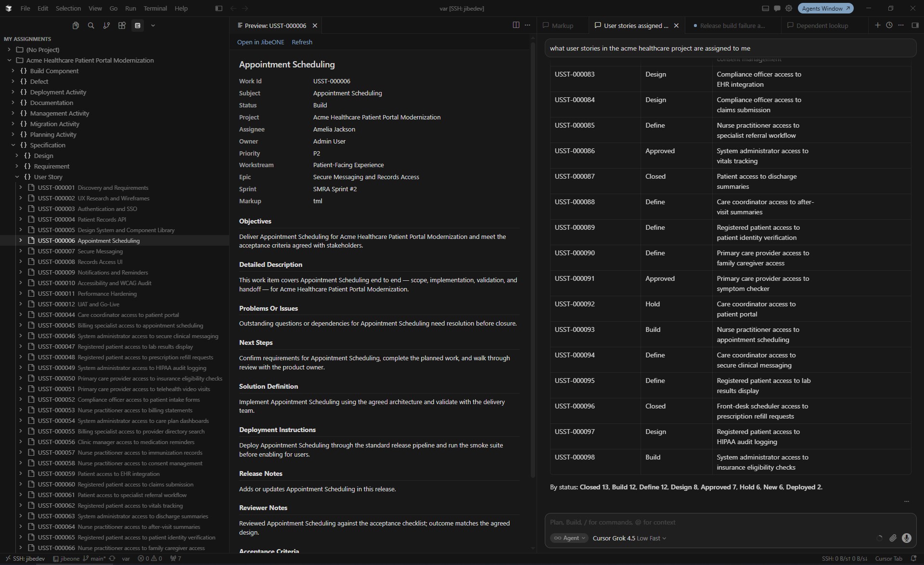Refresh the work item preview
Viewport: 924px width, 565px height.
pos(302,42)
